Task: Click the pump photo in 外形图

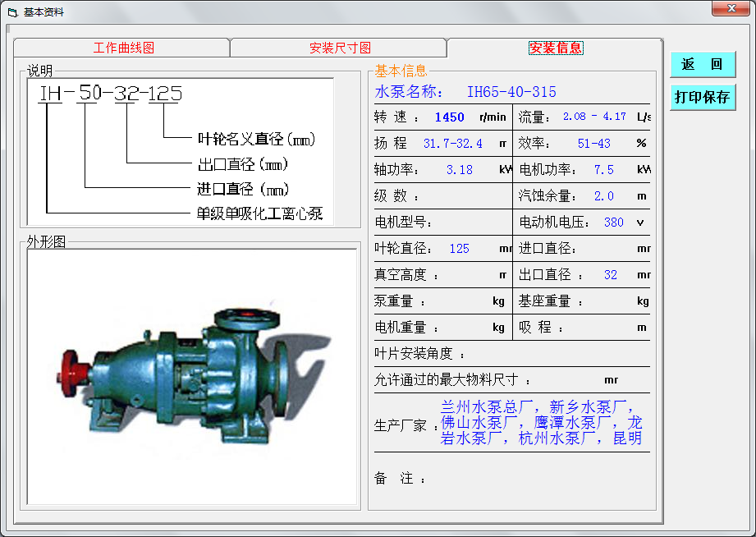Action: pos(192,376)
